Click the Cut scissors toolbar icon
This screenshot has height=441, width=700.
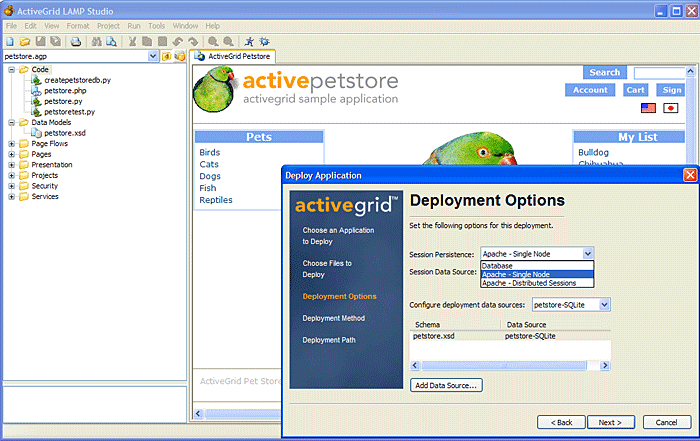tap(133, 41)
